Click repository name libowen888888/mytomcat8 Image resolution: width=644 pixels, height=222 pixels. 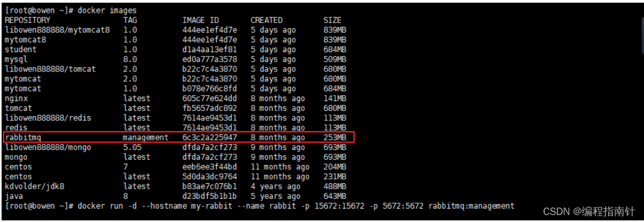tap(57, 30)
